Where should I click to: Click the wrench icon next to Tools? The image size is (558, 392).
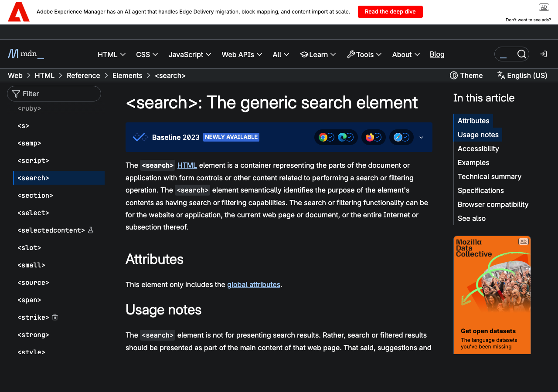[x=350, y=54]
